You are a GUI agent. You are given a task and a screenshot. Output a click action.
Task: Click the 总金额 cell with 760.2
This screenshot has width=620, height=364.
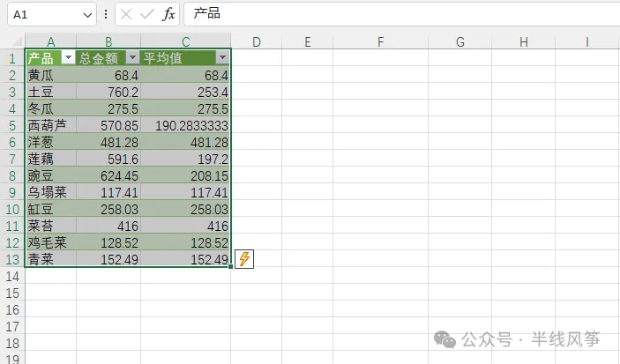click(108, 92)
